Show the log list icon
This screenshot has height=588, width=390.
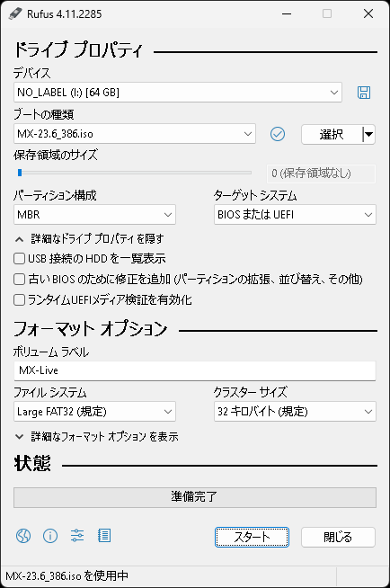click(x=104, y=536)
